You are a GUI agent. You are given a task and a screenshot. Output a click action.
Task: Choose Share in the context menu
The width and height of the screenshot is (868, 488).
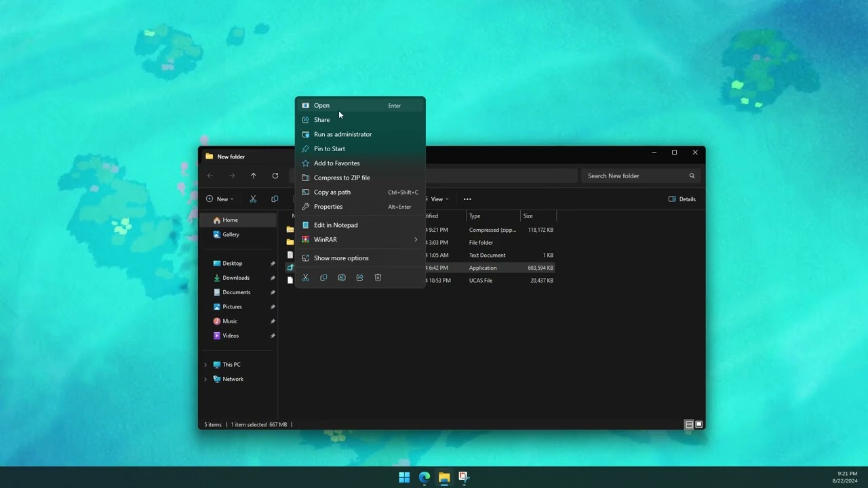click(360, 120)
